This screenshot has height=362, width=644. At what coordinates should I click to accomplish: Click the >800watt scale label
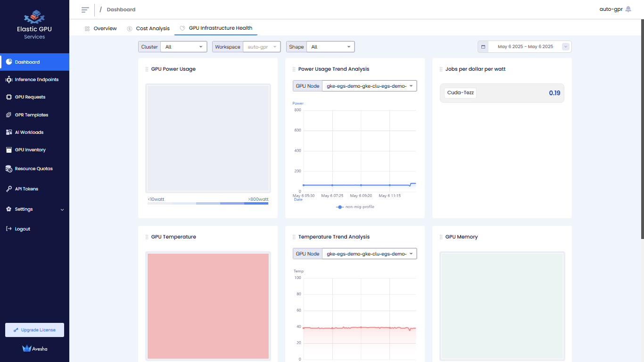(258, 199)
